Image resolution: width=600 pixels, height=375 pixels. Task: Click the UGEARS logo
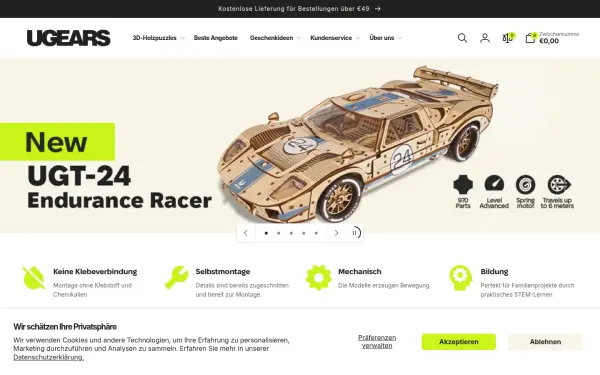[x=68, y=38]
